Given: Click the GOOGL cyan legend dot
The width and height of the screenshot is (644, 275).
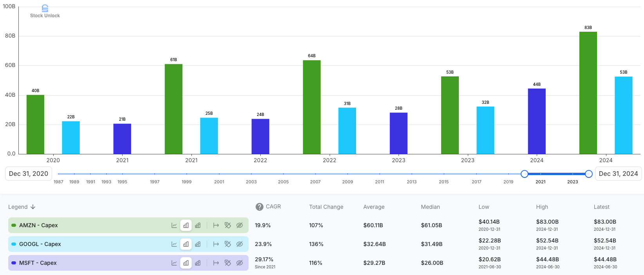Looking at the screenshot, I should [14, 244].
